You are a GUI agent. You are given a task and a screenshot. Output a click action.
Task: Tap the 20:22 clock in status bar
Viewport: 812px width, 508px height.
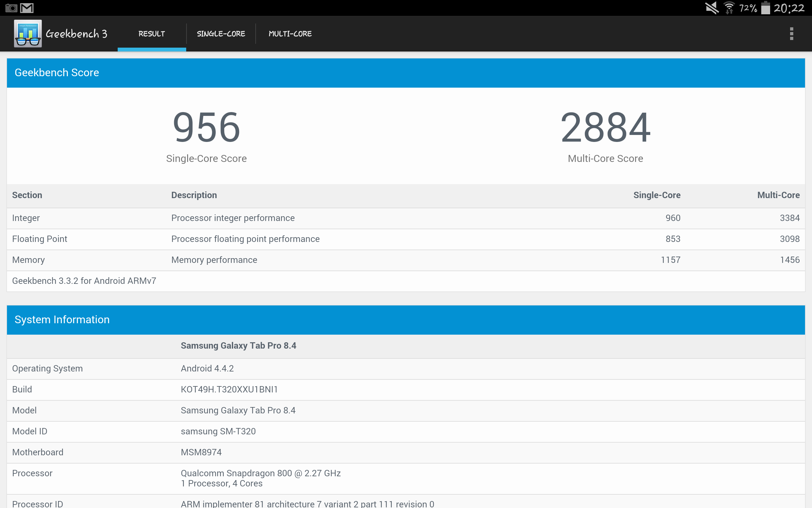[x=789, y=8]
